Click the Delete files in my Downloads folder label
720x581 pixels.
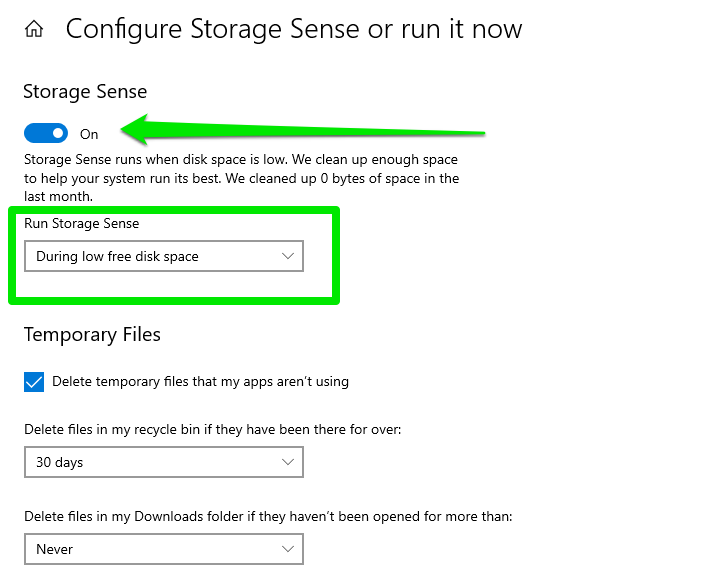[x=268, y=516]
